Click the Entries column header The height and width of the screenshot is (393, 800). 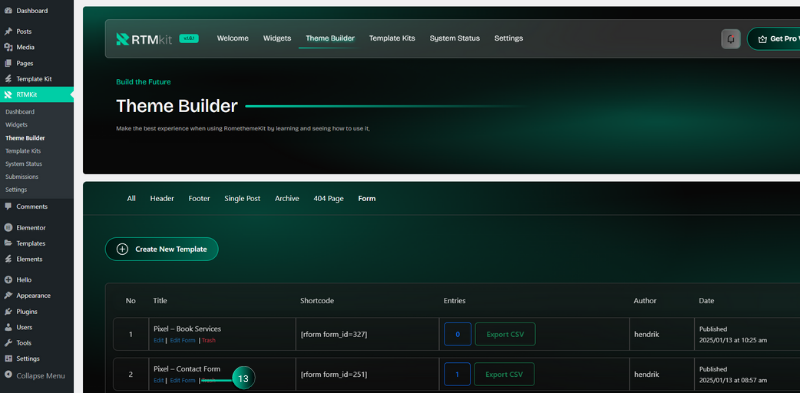coord(455,301)
